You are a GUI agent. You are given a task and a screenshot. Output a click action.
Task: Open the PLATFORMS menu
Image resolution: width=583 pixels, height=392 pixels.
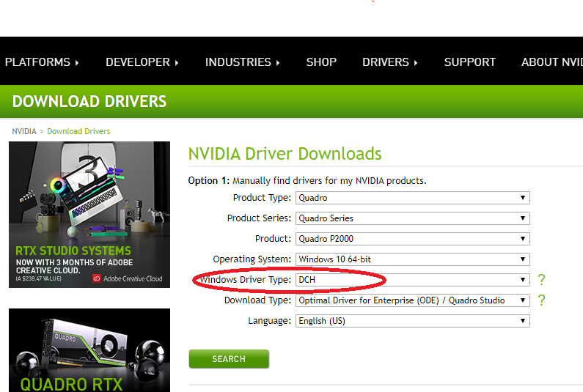tap(41, 62)
